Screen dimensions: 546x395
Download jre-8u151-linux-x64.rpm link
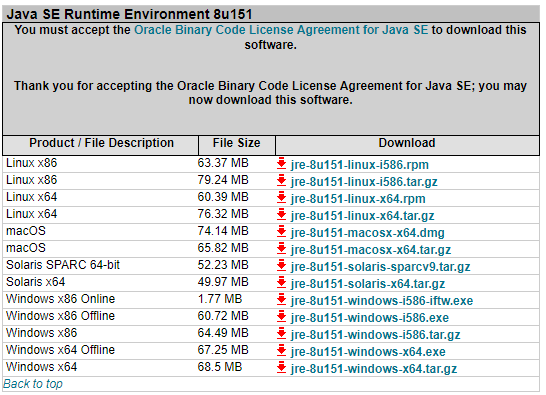[358, 199]
